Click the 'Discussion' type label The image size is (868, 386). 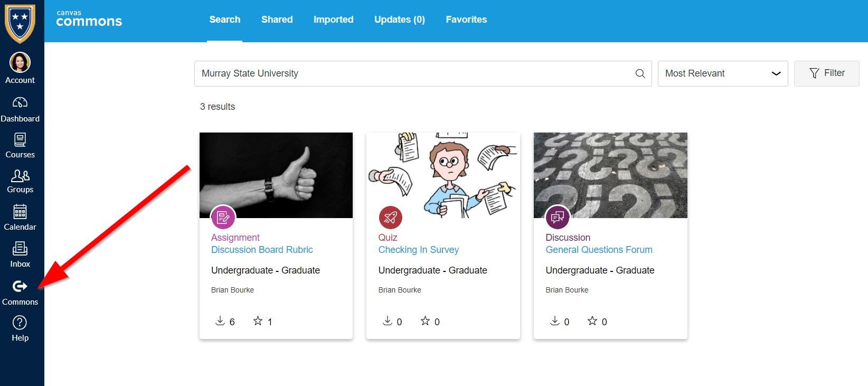pyautogui.click(x=568, y=238)
